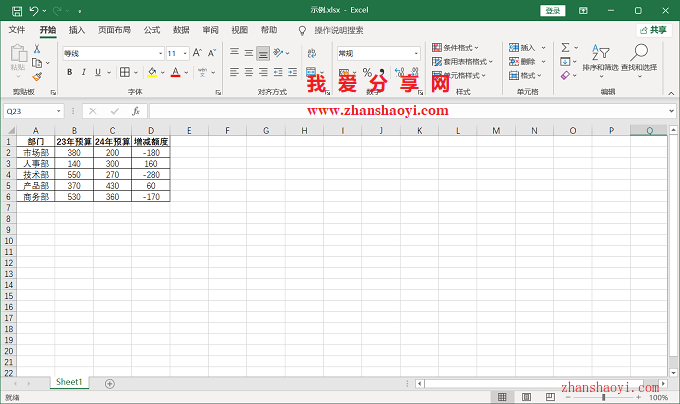
Task: Open the 格式 cell format menu
Action: (525, 75)
